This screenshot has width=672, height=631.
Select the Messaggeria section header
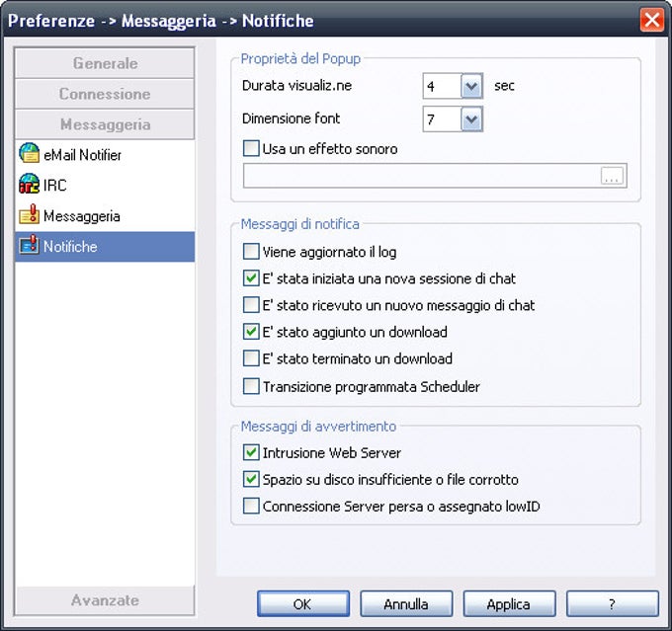(105, 124)
